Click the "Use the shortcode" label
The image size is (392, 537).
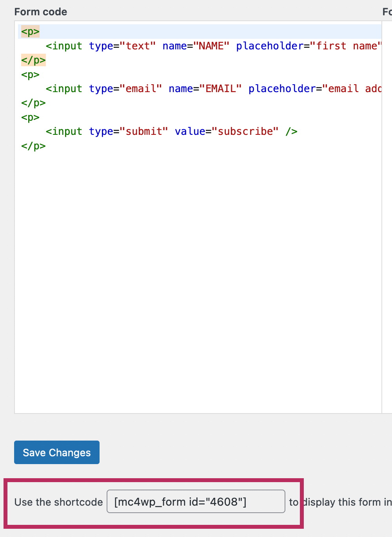(x=58, y=502)
